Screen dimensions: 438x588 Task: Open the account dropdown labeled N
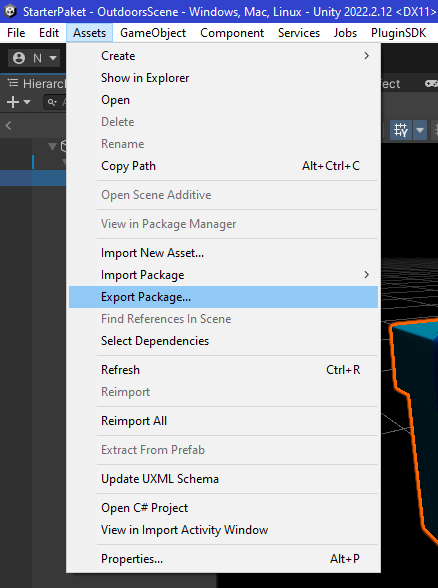(34, 58)
